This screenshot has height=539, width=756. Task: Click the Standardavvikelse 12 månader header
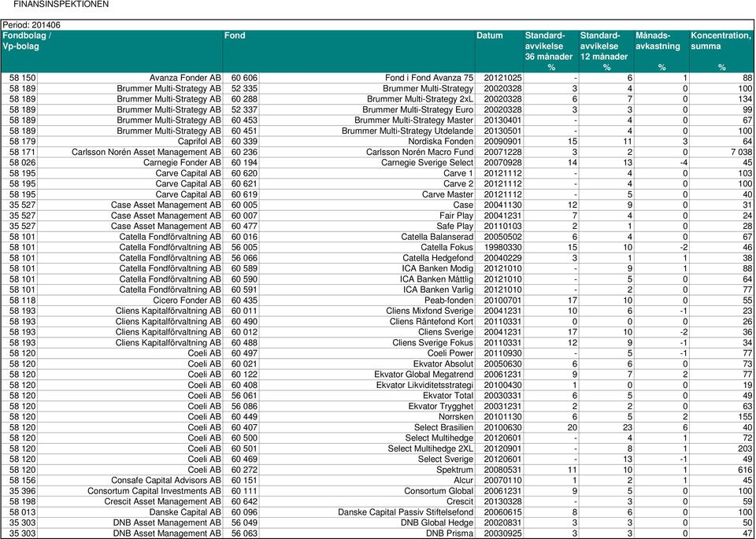coord(606,52)
